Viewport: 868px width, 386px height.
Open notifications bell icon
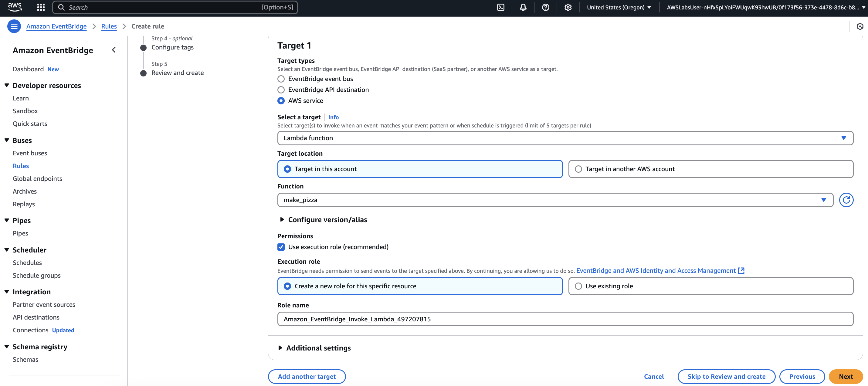[x=523, y=7]
